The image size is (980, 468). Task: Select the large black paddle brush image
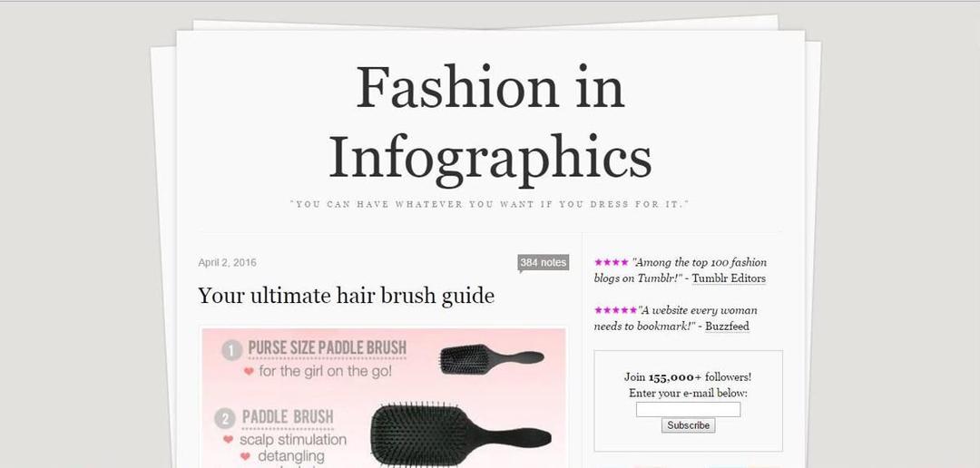point(461,433)
